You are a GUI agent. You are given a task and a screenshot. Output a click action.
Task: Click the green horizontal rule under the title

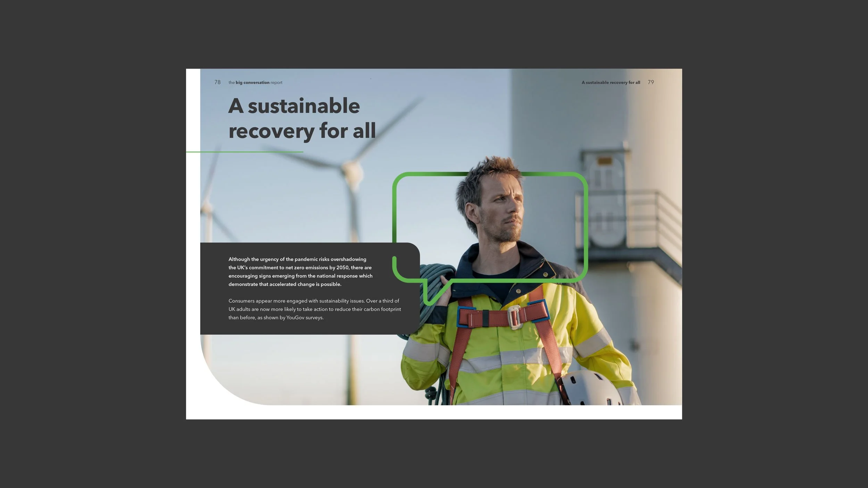[244, 152]
